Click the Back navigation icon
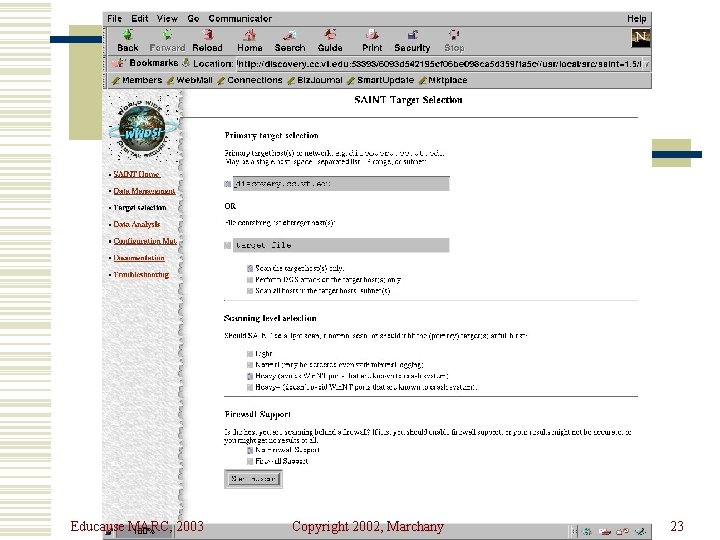The image size is (720, 540). coord(128,40)
